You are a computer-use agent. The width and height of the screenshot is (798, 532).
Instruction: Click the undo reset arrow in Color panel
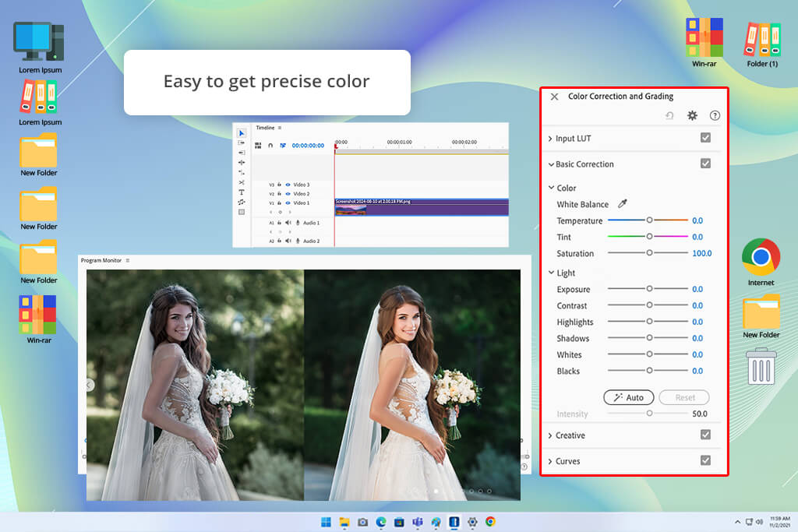click(x=669, y=115)
